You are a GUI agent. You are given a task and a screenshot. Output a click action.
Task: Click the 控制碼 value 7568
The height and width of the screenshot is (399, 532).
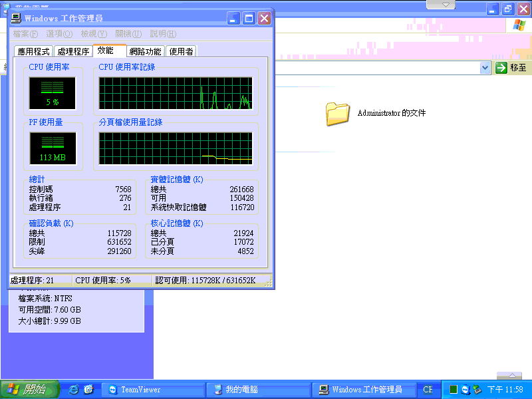123,189
